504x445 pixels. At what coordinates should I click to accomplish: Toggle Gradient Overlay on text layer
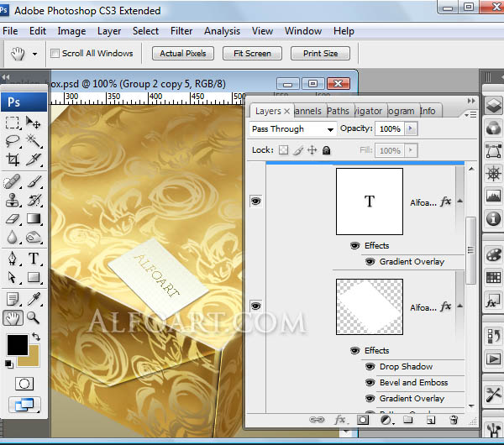pyautogui.click(x=370, y=262)
